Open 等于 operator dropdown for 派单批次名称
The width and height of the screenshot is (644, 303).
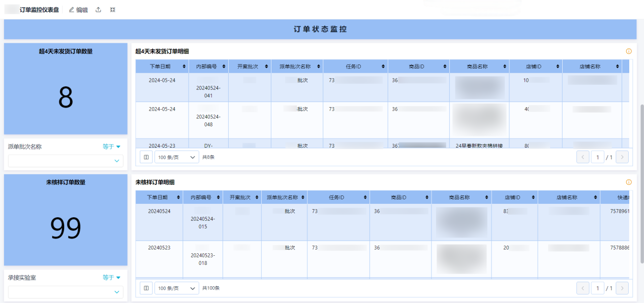(112, 147)
